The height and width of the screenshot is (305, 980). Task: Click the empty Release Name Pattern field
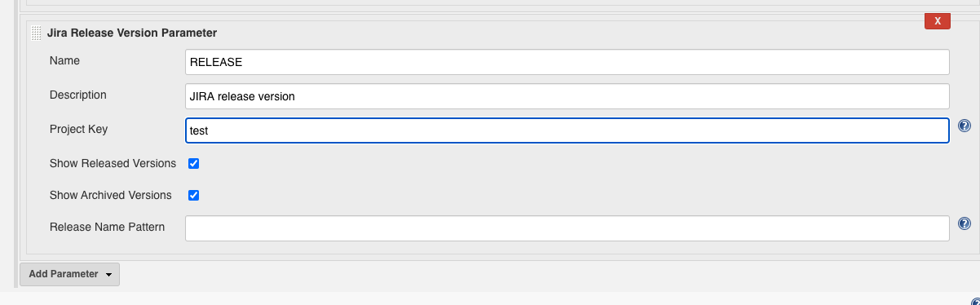(x=567, y=228)
